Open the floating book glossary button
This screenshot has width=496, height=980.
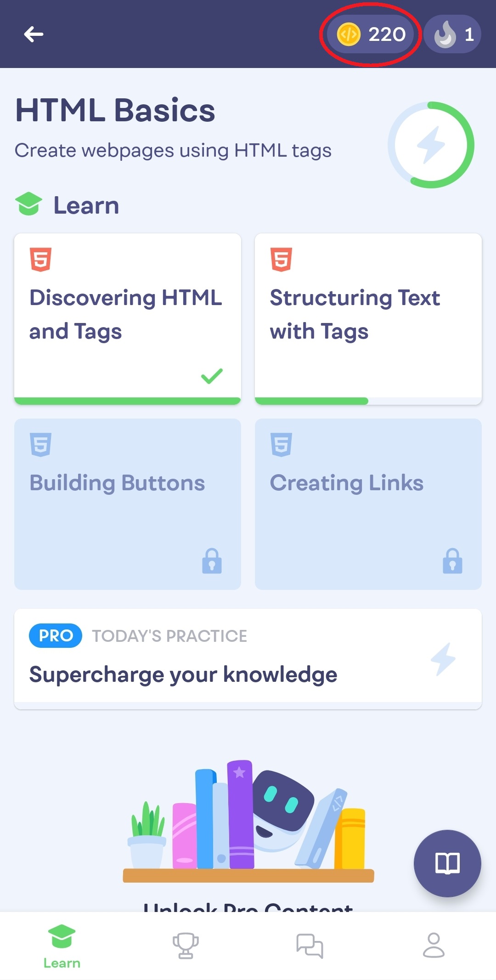tap(447, 863)
